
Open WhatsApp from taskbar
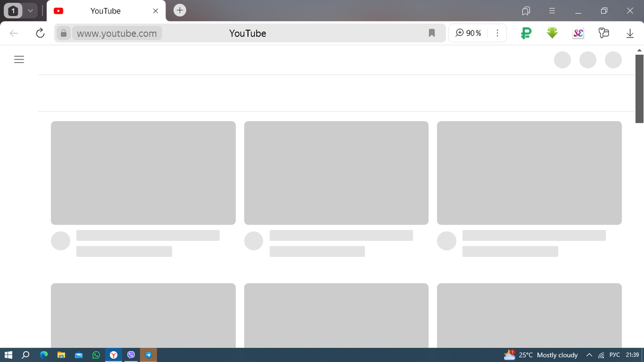(x=96, y=355)
